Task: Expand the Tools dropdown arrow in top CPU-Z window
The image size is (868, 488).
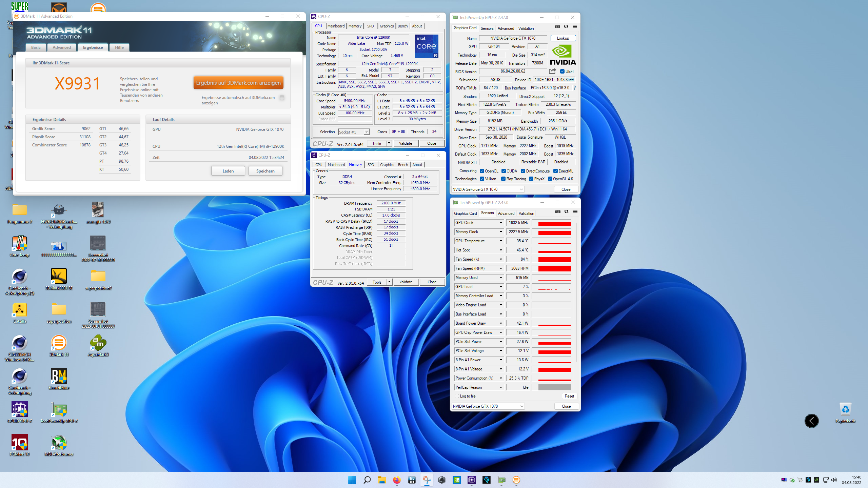Action: 389,143
